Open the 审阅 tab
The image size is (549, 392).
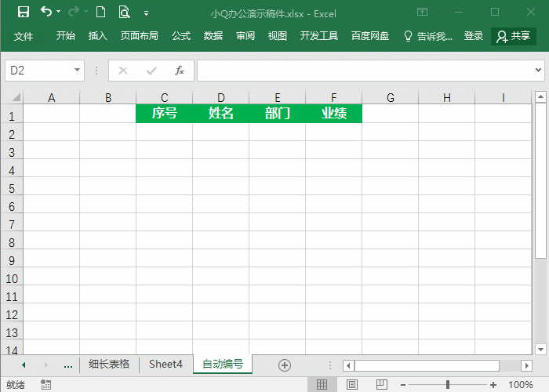245,36
